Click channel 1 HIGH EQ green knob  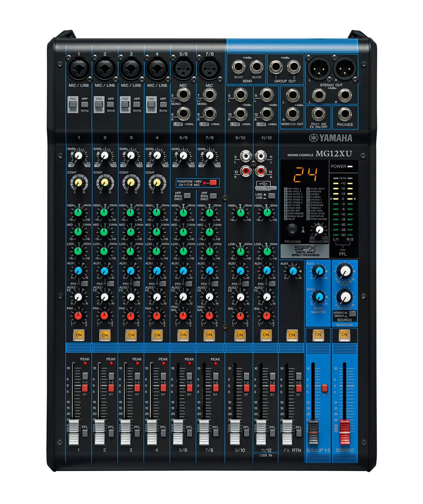click(x=78, y=212)
